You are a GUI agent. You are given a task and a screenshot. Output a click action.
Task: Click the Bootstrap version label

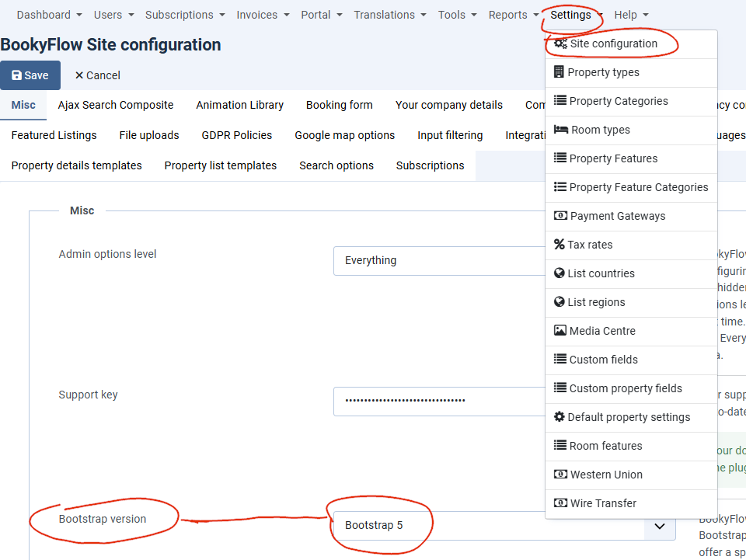click(x=103, y=519)
